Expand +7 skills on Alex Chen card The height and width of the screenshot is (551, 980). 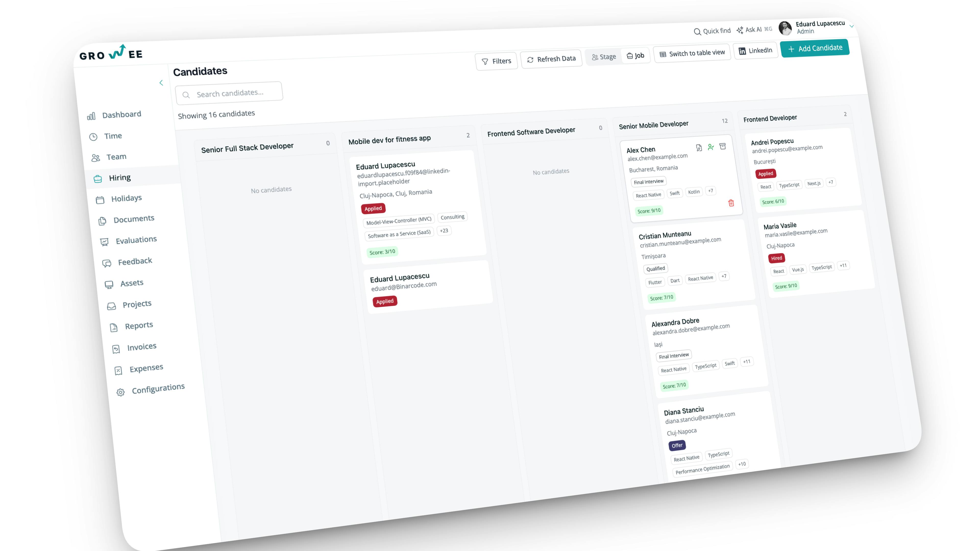[710, 191]
